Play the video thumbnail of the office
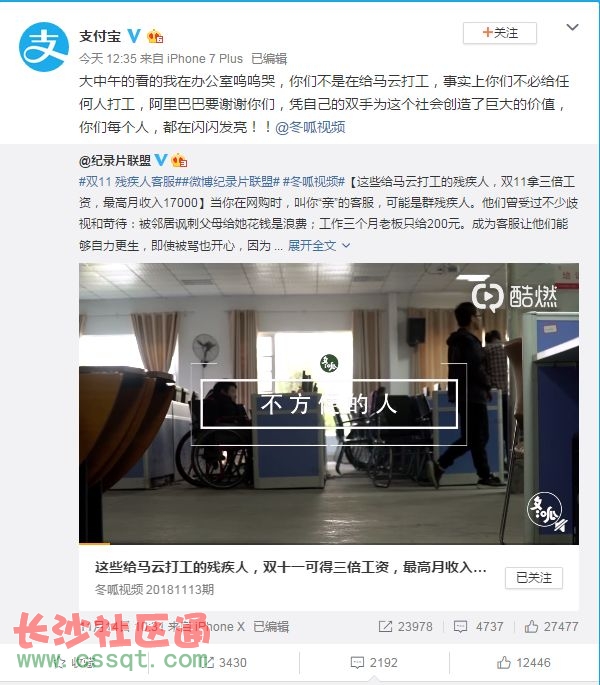This screenshot has width=600, height=685. point(329,403)
